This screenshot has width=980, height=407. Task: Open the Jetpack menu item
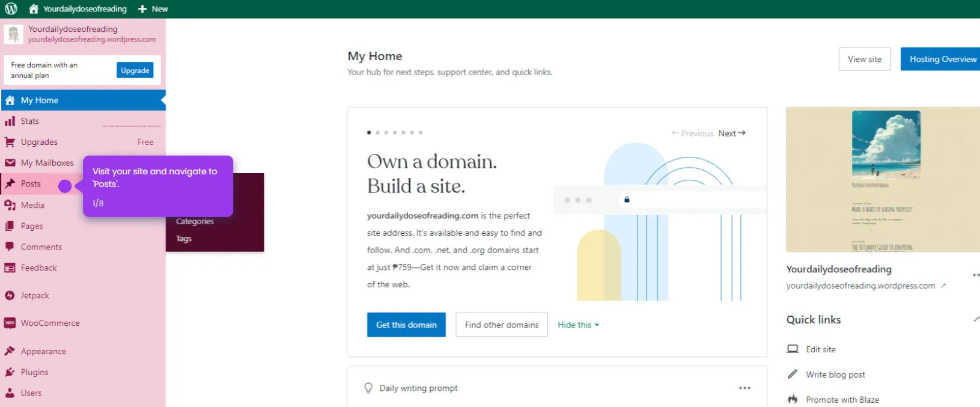point(83,296)
